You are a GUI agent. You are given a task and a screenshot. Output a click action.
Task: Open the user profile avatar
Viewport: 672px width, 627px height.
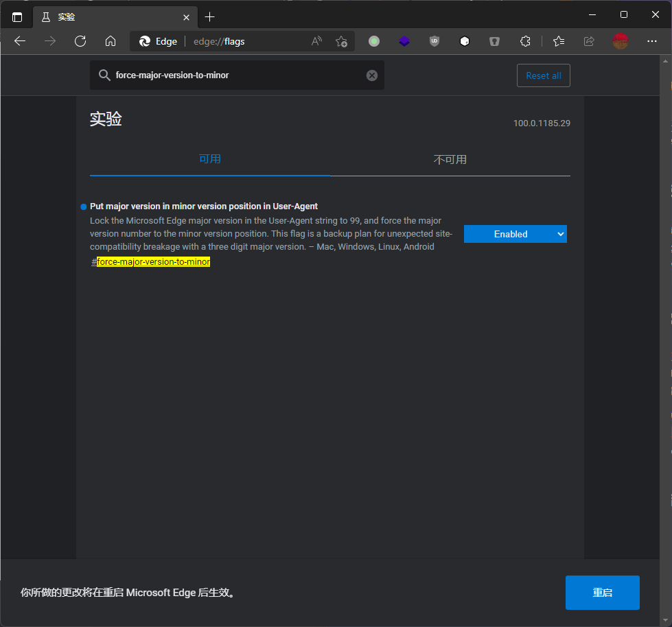(x=621, y=41)
